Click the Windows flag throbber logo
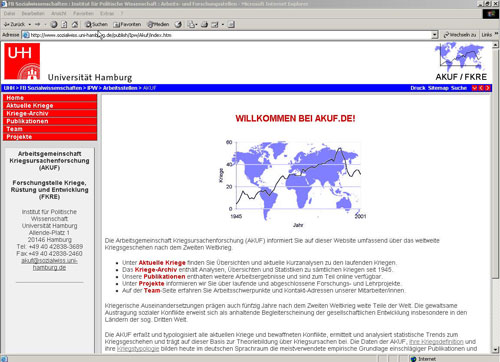The width and height of the screenshot is (500, 362). pos(491,14)
